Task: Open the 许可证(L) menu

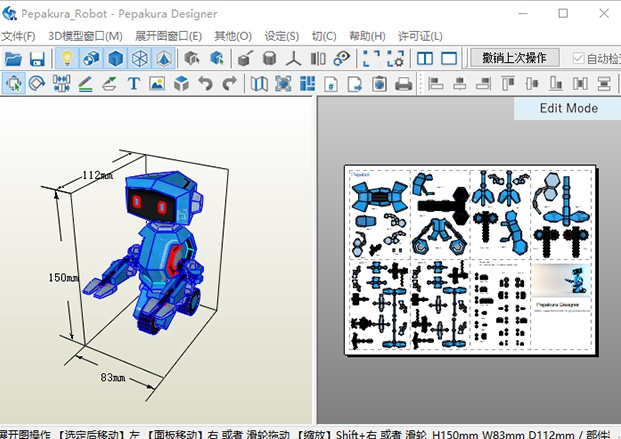Action: [420, 36]
